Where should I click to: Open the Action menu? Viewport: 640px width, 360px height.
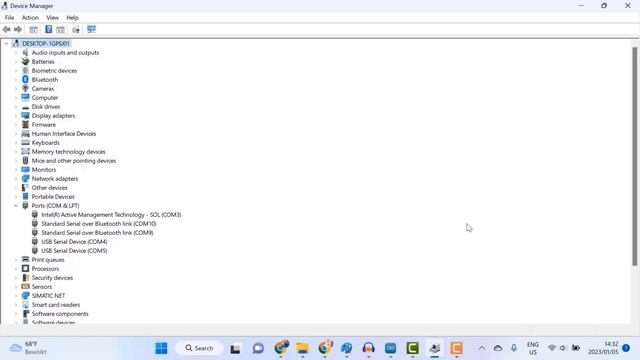(30, 18)
